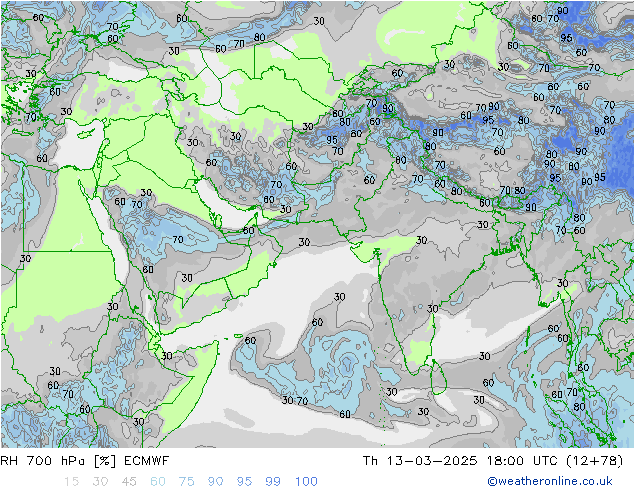Click the 'RH 700 hPa [%]' title text
The image size is (634, 490).
click(58, 461)
